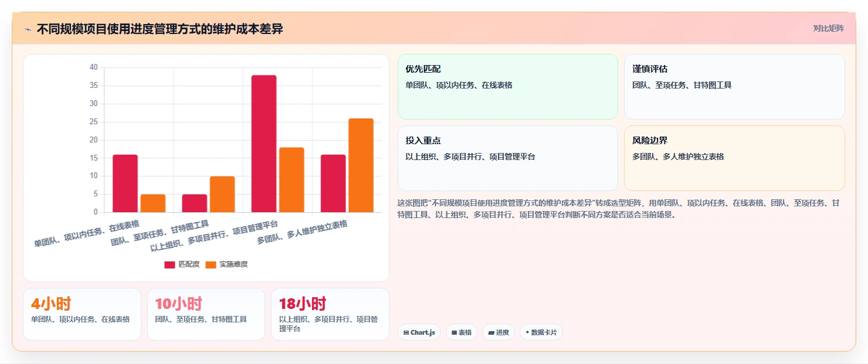Open the 18小时 stat card
This screenshot has height=364, width=868.
330,314
